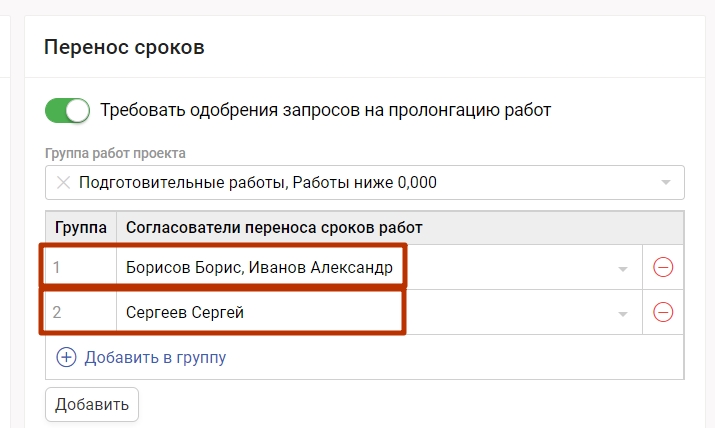
Task: Remove group 1 with the red minus icon
Action: 662,267
